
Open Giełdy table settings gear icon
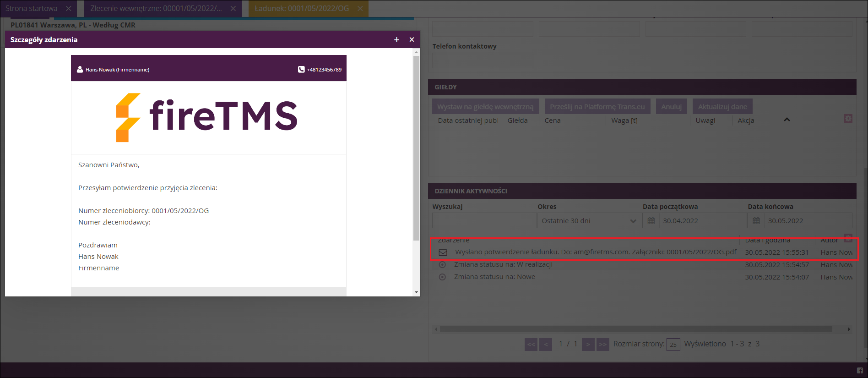[848, 119]
